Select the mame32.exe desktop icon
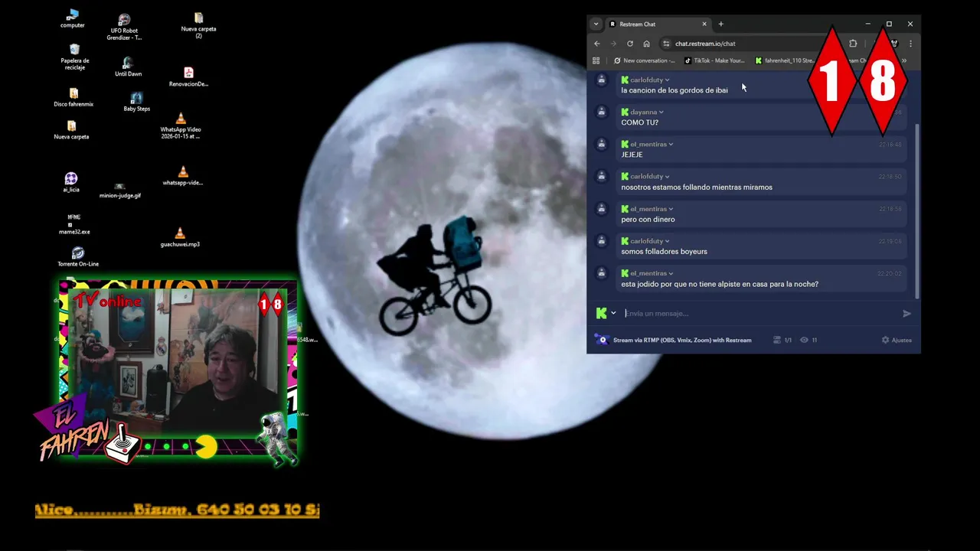Screen dimensions: 980x551 (74, 224)
